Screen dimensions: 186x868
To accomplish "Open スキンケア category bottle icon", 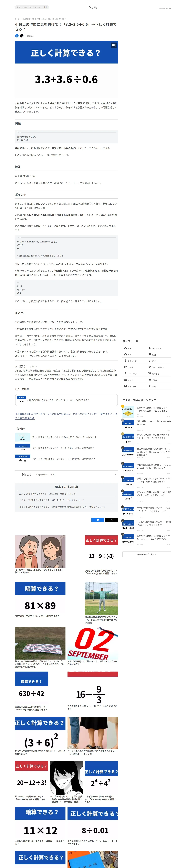I will click(126, 361).
